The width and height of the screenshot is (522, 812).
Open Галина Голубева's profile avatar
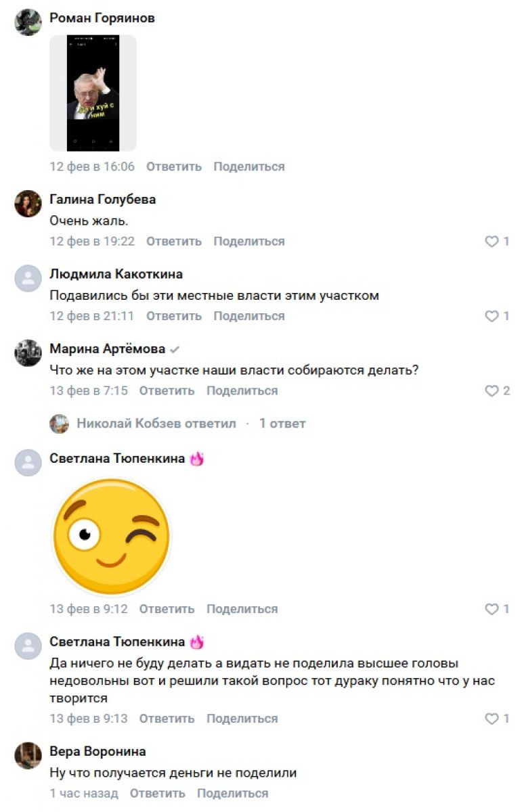click(x=28, y=204)
